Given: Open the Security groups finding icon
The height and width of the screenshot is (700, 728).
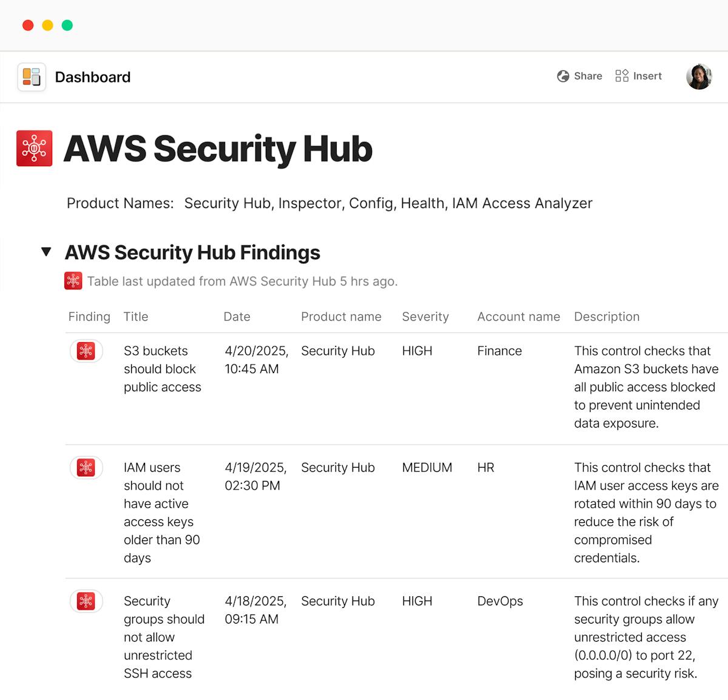Looking at the screenshot, I should coord(86,601).
